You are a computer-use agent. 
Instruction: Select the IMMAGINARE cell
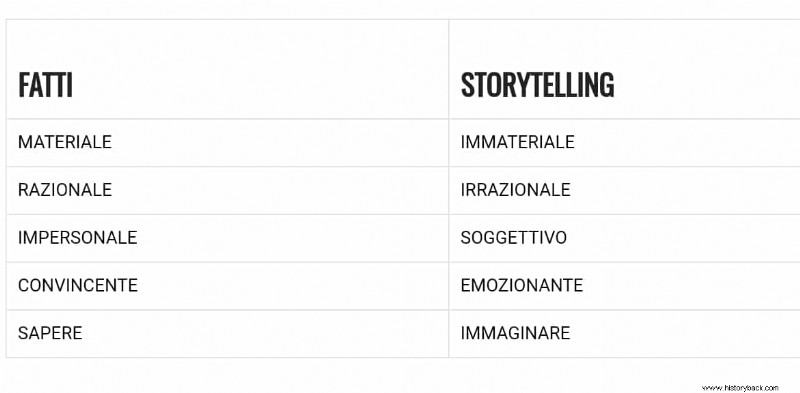tap(624, 334)
